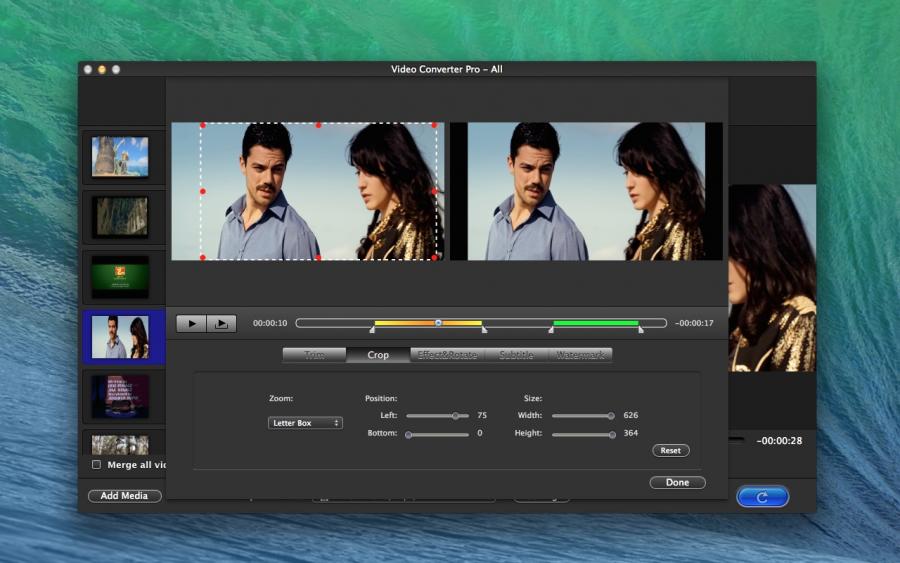Click the Bottom value 0

point(480,433)
